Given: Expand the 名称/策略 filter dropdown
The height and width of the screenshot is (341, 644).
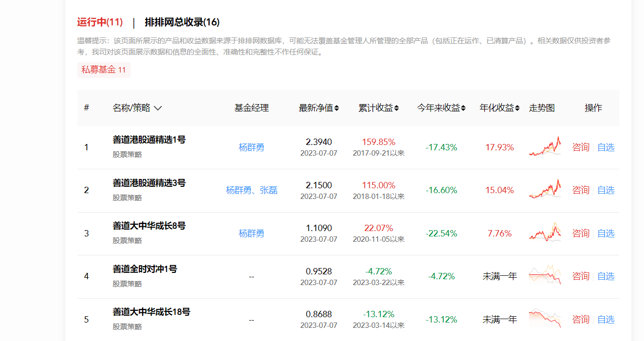Looking at the screenshot, I should pos(157,108).
